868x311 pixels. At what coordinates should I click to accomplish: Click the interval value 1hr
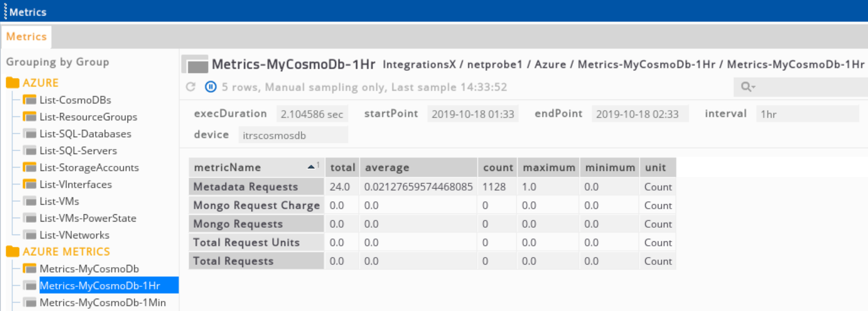click(x=807, y=114)
